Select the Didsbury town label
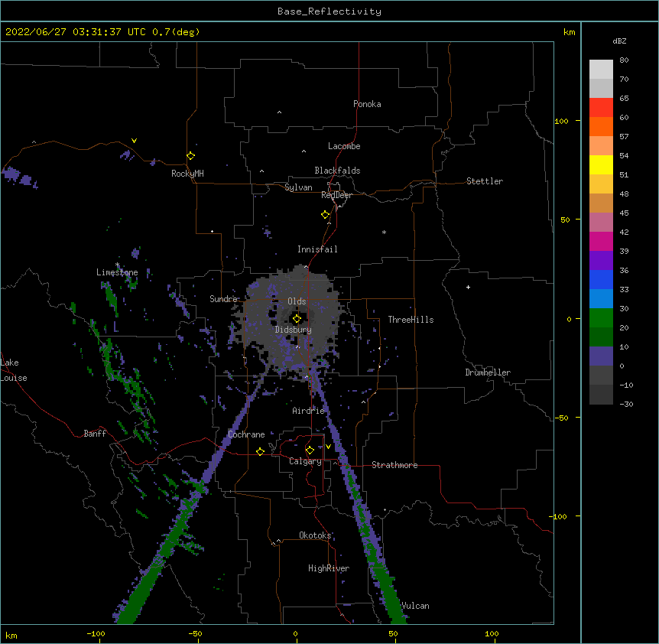659x644 pixels. (x=294, y=330)
